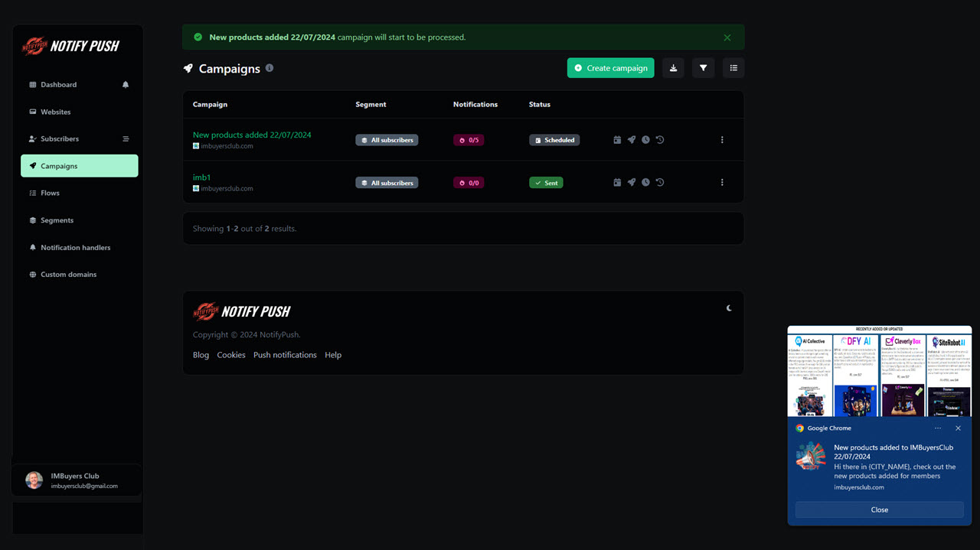Click Close button on Chrome notification
The width and height of the screenshot is (980, 550).
880,510
